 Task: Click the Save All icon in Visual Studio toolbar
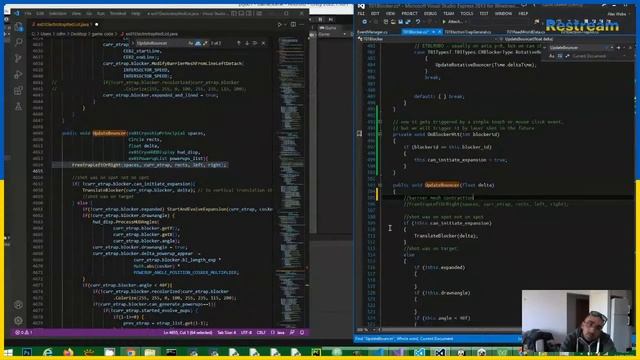click(408, 22)
